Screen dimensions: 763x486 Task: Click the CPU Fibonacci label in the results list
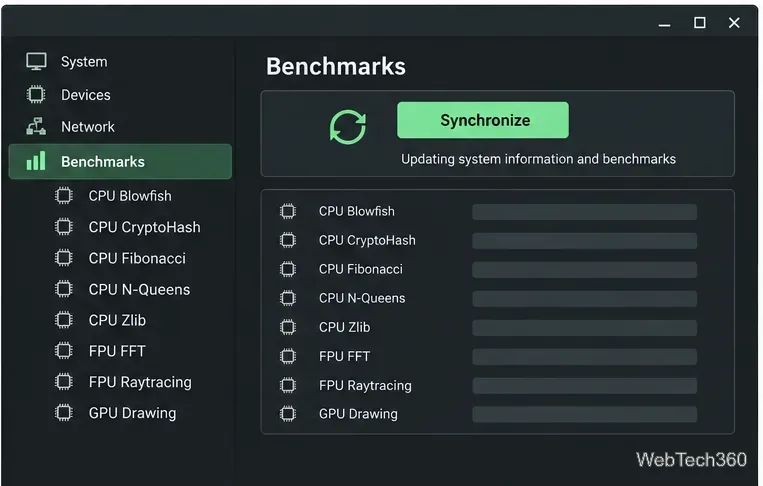(x=361, y=269)
